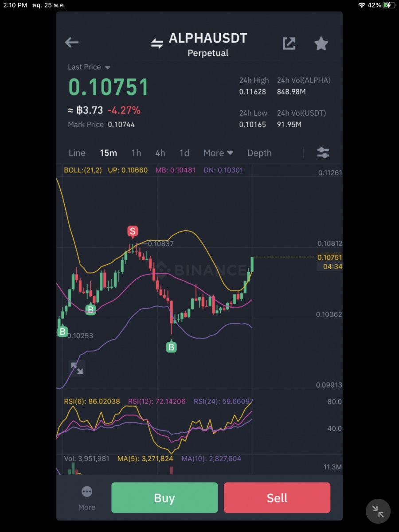399x532 pixels.
Task: Tap the UP: 0.10660 band value
Action: (128, 170)
